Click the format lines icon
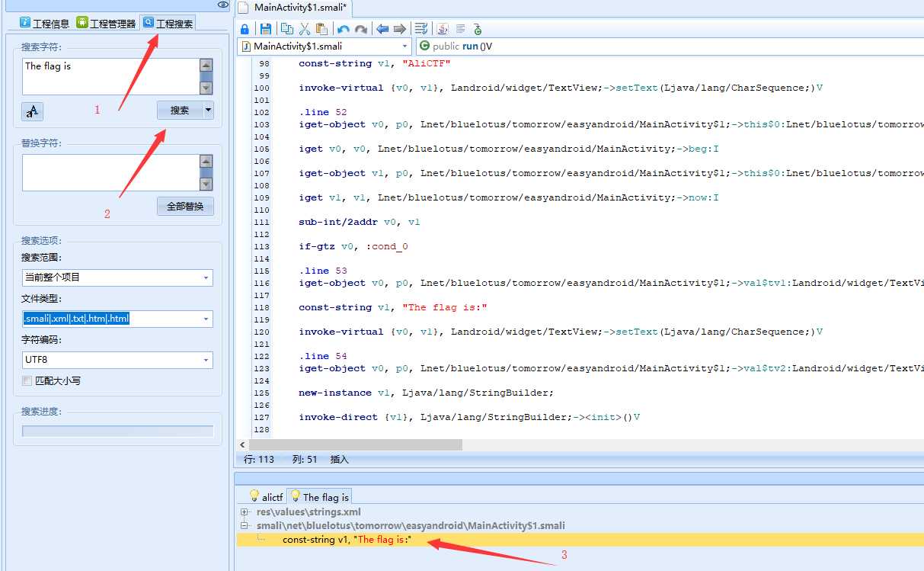The height and width of the screenshot is (571, 924). (421, 29)
